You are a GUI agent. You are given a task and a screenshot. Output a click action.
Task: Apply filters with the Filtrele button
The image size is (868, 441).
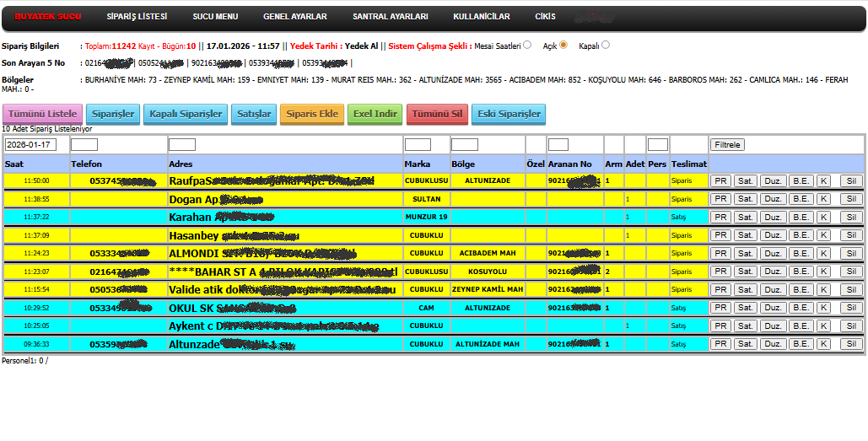click(x=727, y=145)
